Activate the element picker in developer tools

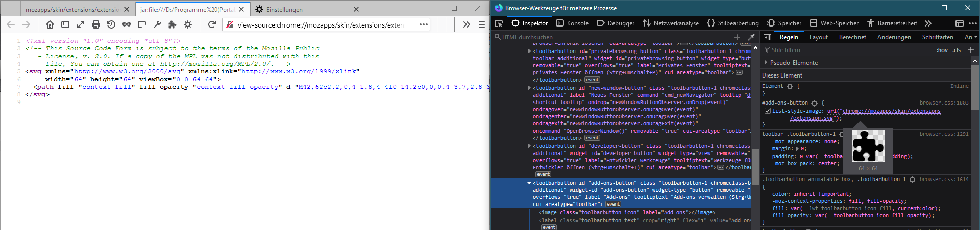tap(499, 23)
